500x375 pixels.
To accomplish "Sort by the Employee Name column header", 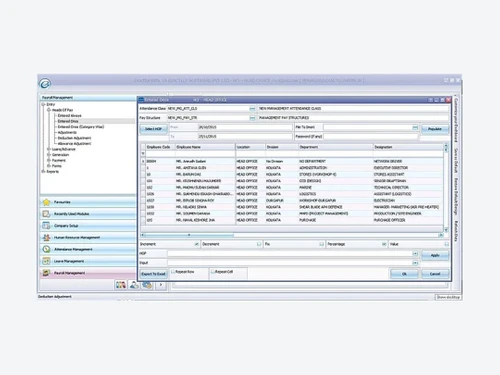I will [x=205, y=147].
